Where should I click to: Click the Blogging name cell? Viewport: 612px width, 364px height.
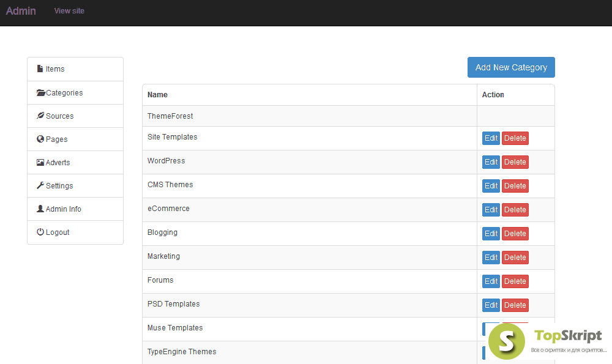pyautogui.click(x=310, y=233)
